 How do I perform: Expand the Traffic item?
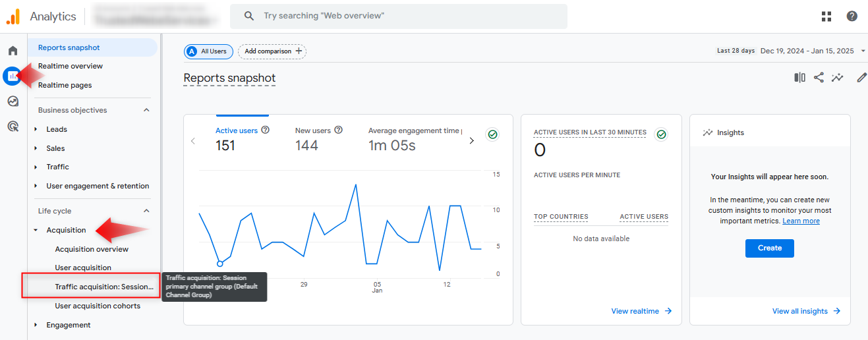36,167
